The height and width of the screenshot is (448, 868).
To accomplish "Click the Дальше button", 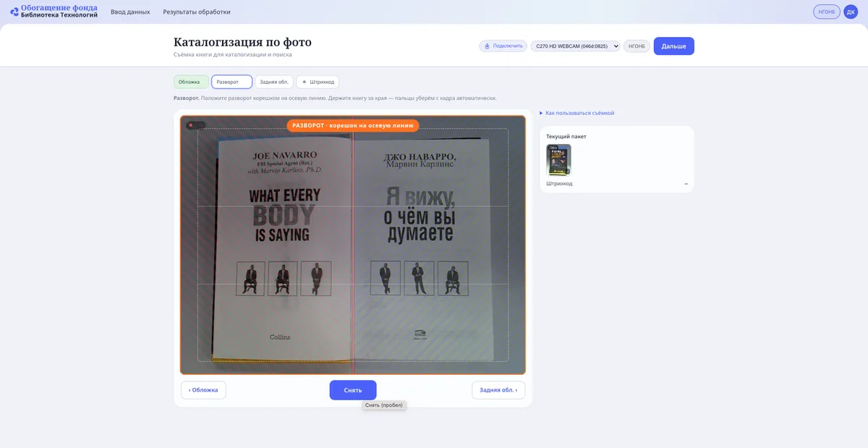I will pyautogui.click(x=673, y=46).
